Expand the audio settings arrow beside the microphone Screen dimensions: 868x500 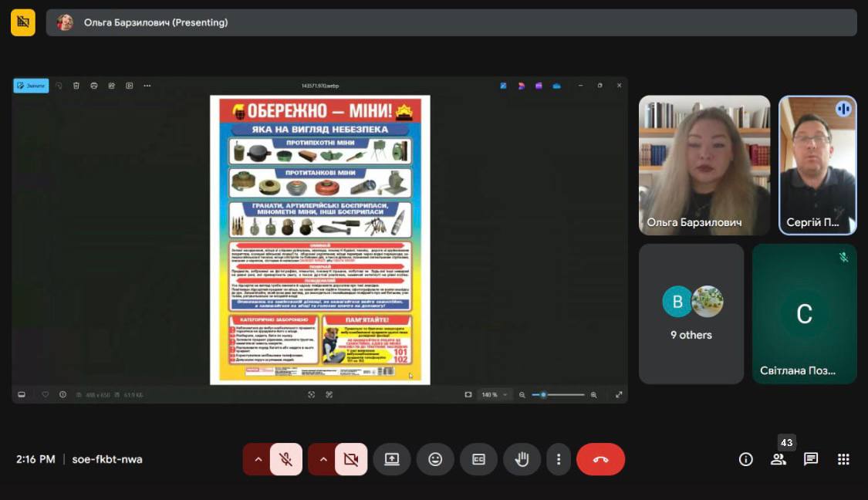tap(258, 459)
